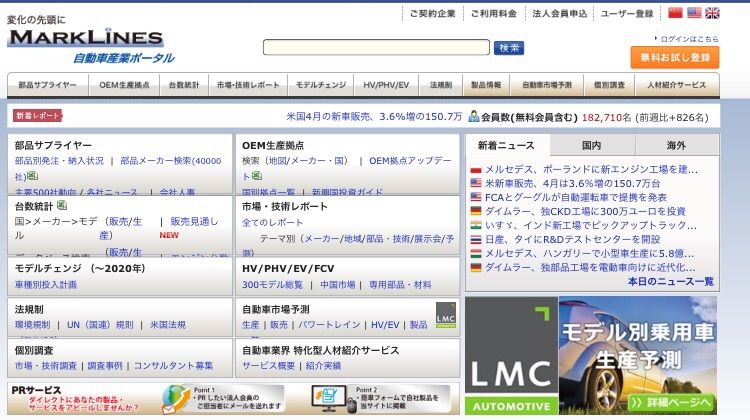Select 部品サプライヤー in navigation bar
Image resolution: width=750 pixels, height=420 pixels.
[x=47, y=85]
